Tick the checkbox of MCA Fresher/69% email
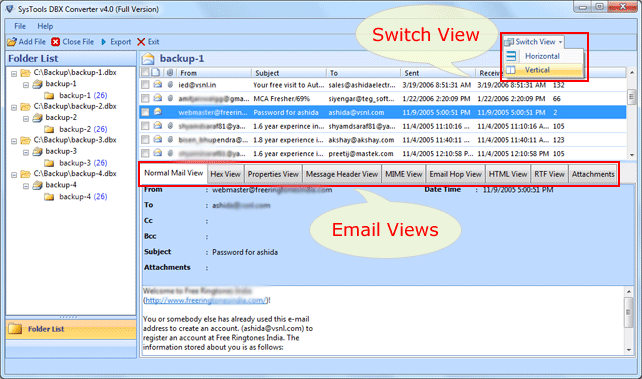Viewport: 642px width, 379px height. pos(145,99)
